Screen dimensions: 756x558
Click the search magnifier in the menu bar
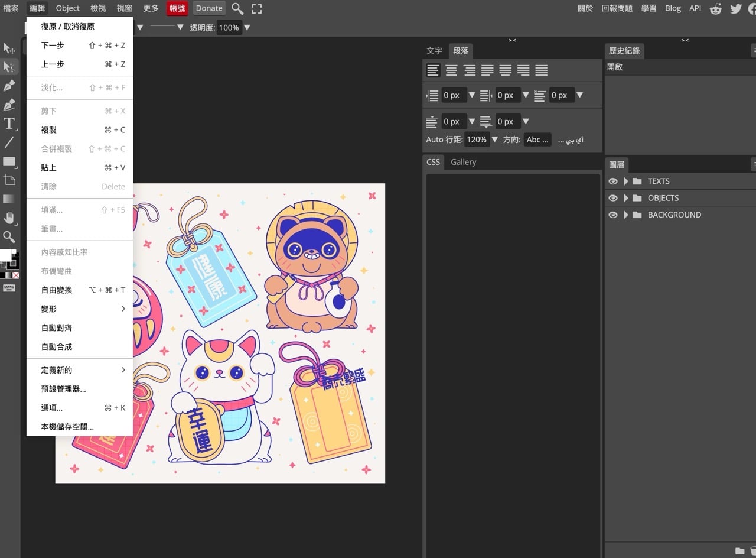tap(237, 8)
